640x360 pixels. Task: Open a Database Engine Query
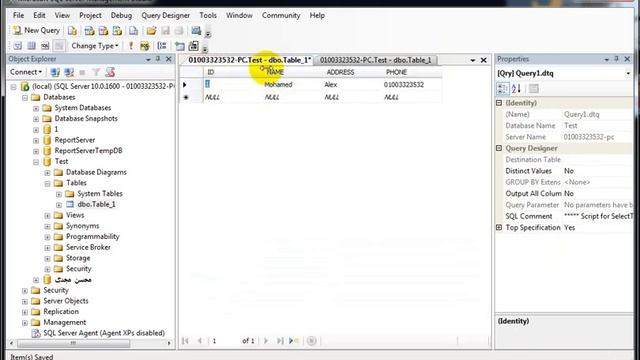point(72,31)
